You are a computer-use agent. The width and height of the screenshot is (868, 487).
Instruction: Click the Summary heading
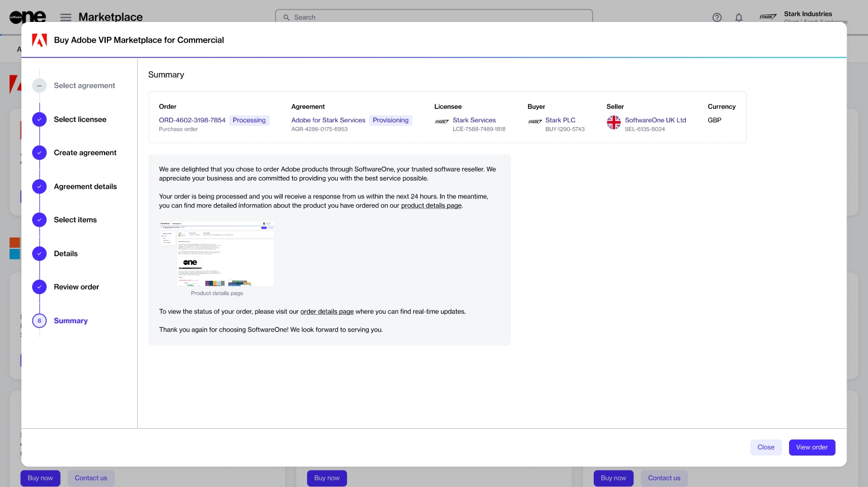[x=166, y=75]
